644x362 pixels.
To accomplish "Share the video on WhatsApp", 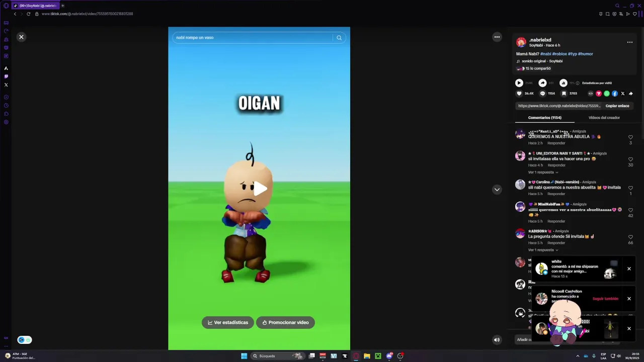I will point(607,94).
